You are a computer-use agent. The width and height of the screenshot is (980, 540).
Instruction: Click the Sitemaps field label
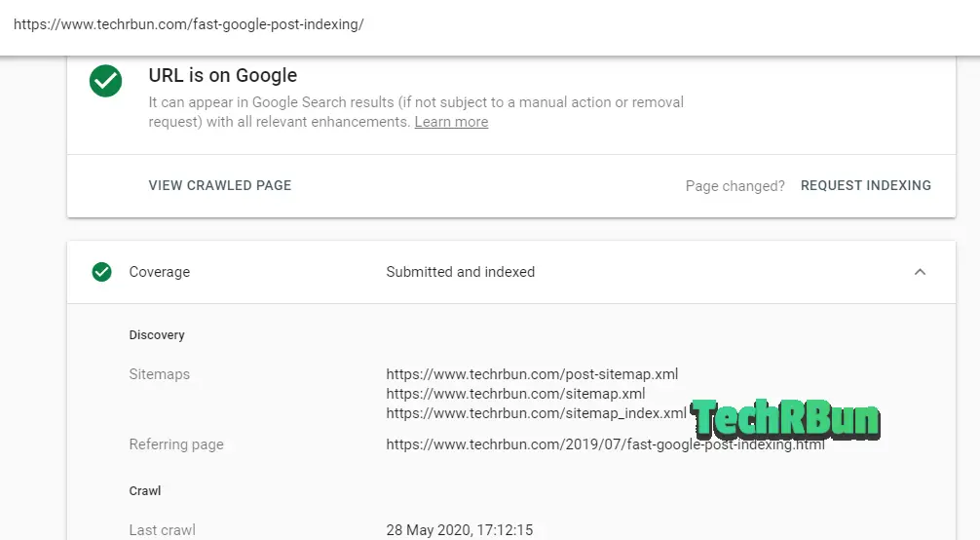point(160,374)
